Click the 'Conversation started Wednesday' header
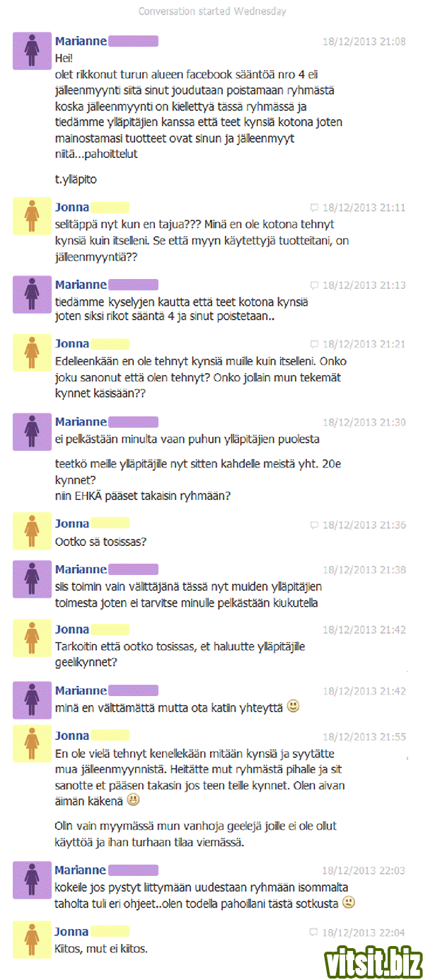Viewport: 423px width, 980px height. coord(212,11)
